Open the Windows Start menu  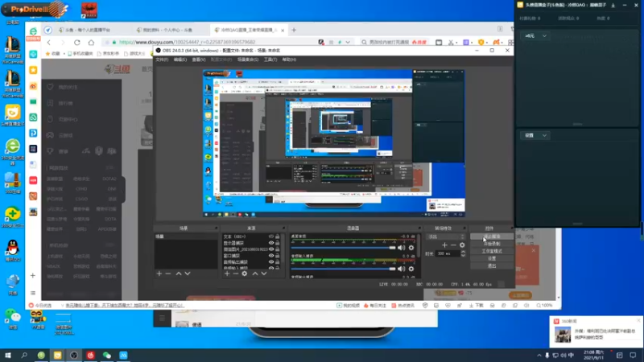(8, 355)
